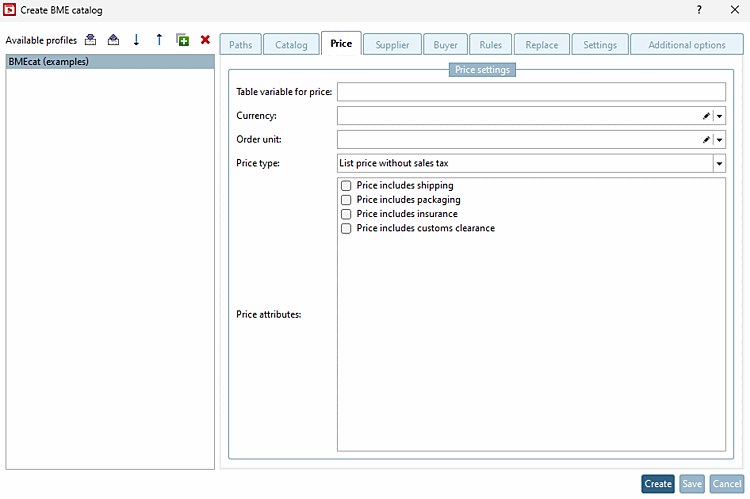Image resolution: width=750 pixels, height=499 pixels.
Task: Switch to the Buyer tab
Action: (x=445, y=44)
